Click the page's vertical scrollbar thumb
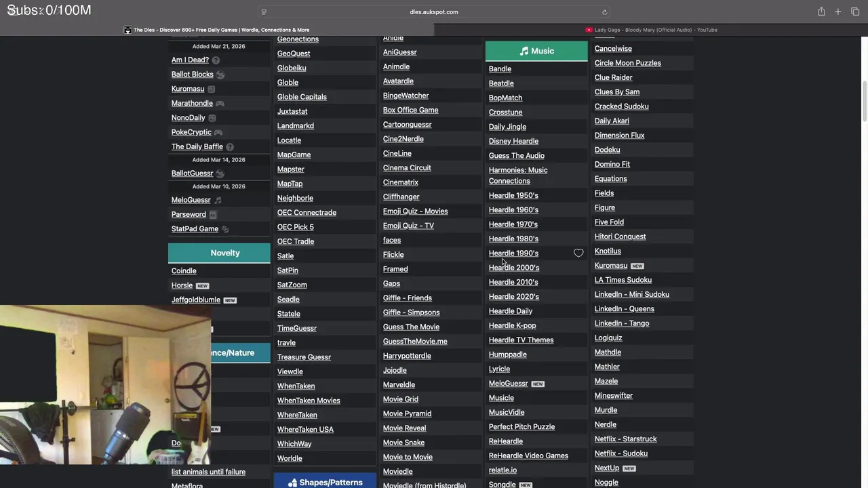 [x=865, y=102]
